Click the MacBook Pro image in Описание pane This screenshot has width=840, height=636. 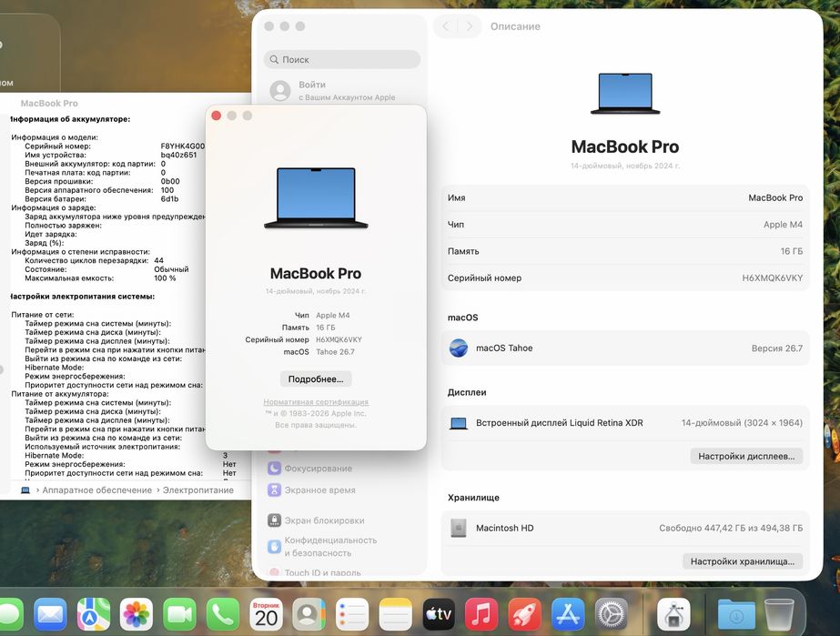pos(625,93)
